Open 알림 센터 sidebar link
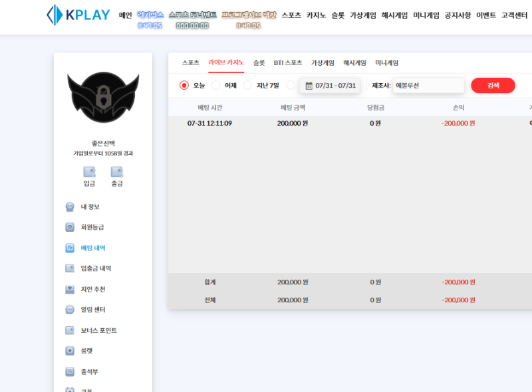Viewport: 532px width, 392px height. tap(93, 310)
